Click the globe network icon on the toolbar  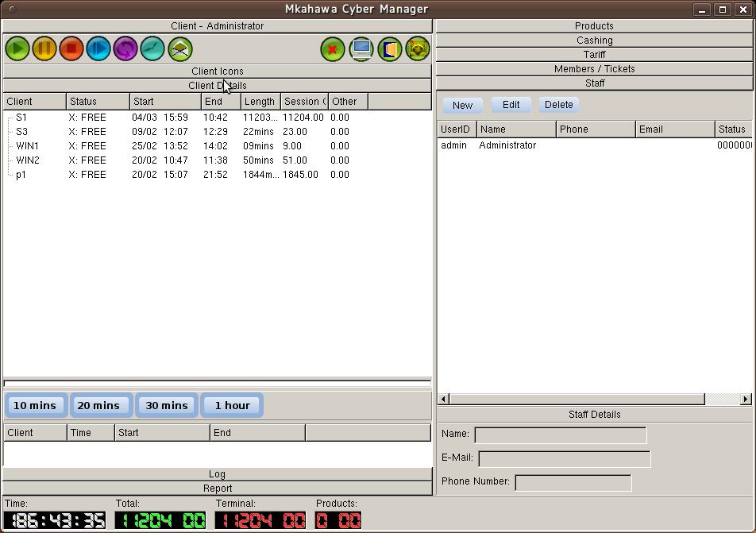(x=416, y=48)
